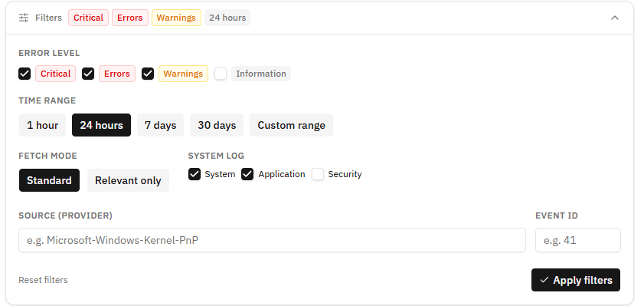Choose the Custom range option

(x=291, y=125)
